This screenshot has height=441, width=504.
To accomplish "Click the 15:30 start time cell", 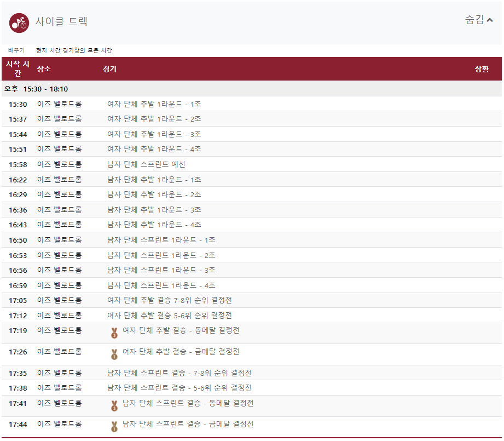I will [x=18, y=104].
